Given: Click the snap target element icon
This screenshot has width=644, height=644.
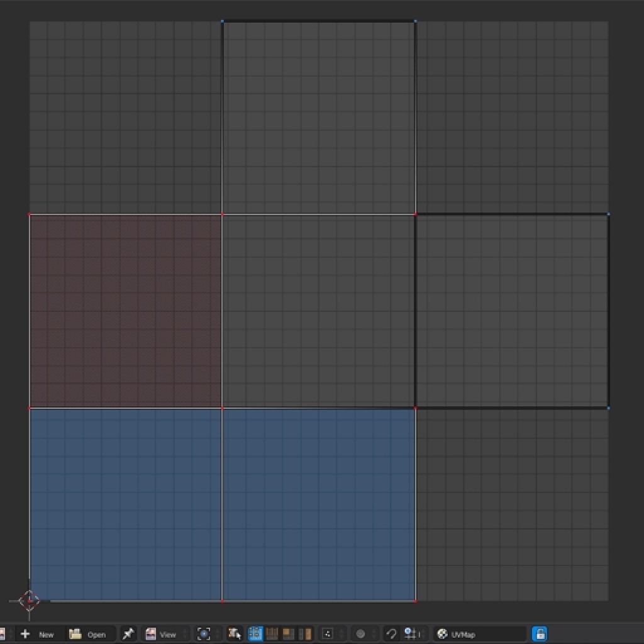Looking at the screenshot, I should click(x=411, y=634).
